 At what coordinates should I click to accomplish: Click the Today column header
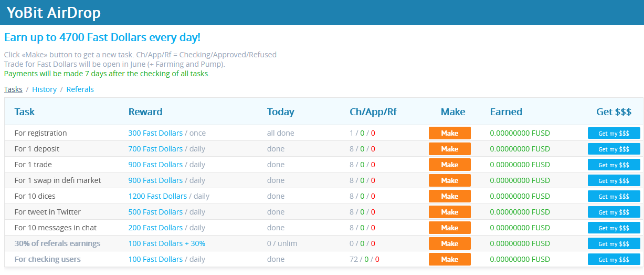pos(281,111)
